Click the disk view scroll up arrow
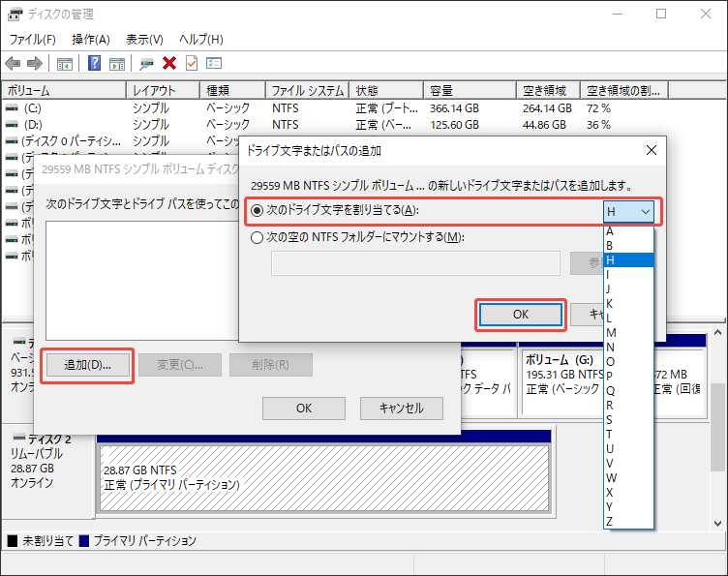Image resolution: width=728 pixels, height=576 pixels. [x=717, y=332]
